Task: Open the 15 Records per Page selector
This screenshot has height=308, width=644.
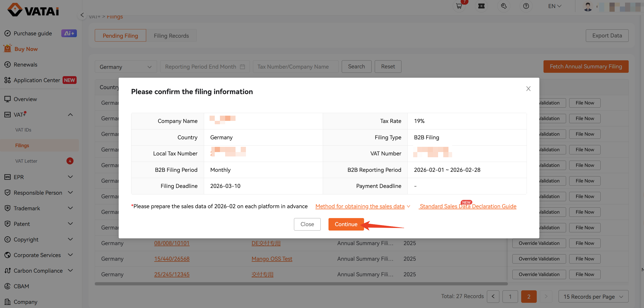Action: click(x=593, y=297)
